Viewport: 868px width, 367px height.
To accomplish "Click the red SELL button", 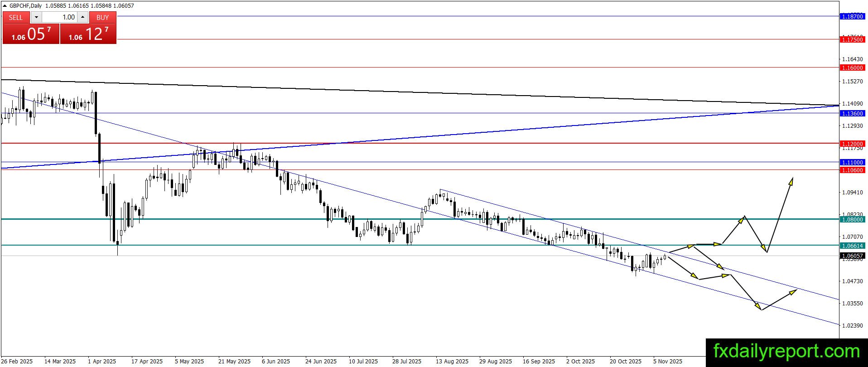I will click(16, 17).
